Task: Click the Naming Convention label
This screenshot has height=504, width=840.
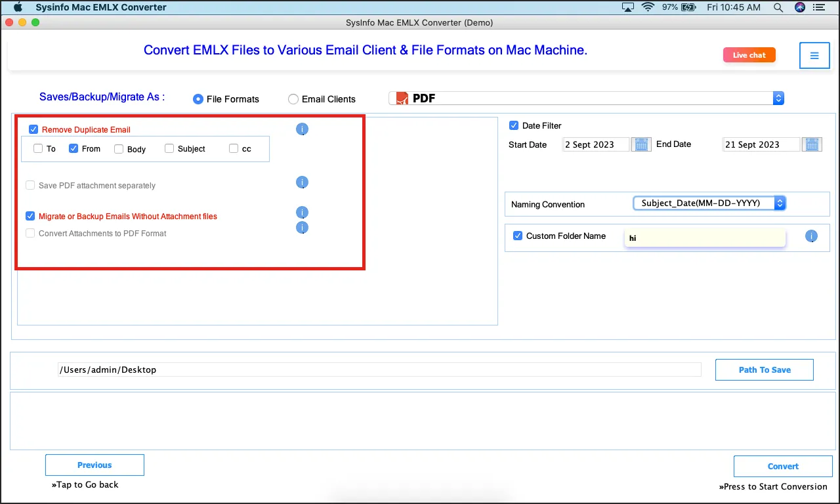Action: (x=548, y=204)
